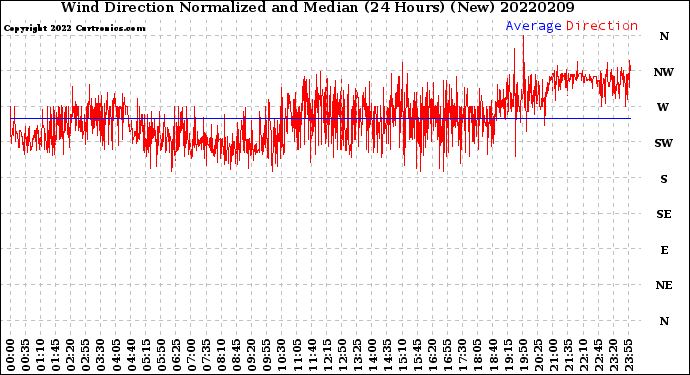The height and width of the screenshot is (375, 690).
Task: Click the NE axis label
Action: click(664, 286)
